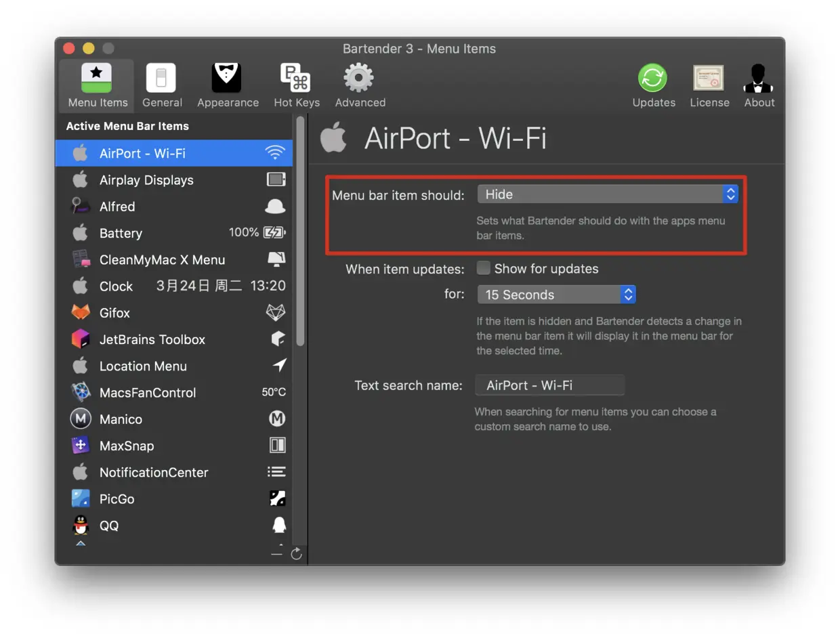Viewport: 840px width, 638px height.
Task: Click the Text search name field
Action: (x=549, y=385)
